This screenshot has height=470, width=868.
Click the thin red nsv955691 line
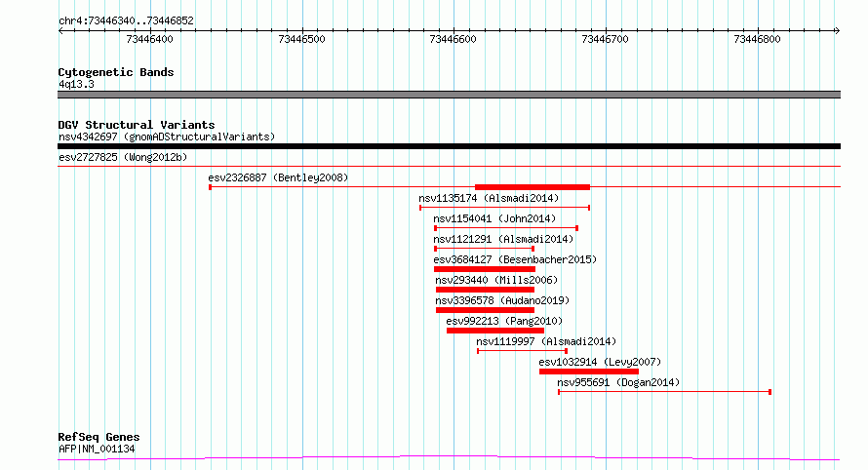tap(665, 392)
